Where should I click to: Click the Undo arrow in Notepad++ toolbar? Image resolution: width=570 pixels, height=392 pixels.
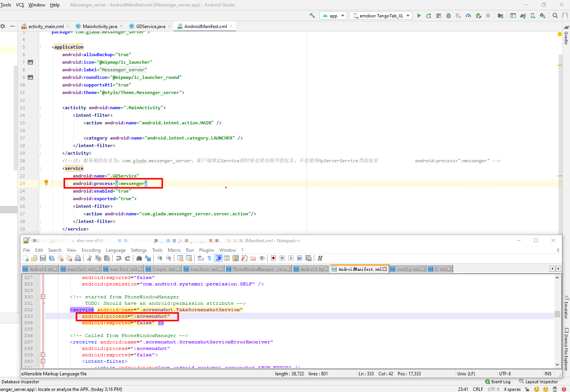click(119, 258)
